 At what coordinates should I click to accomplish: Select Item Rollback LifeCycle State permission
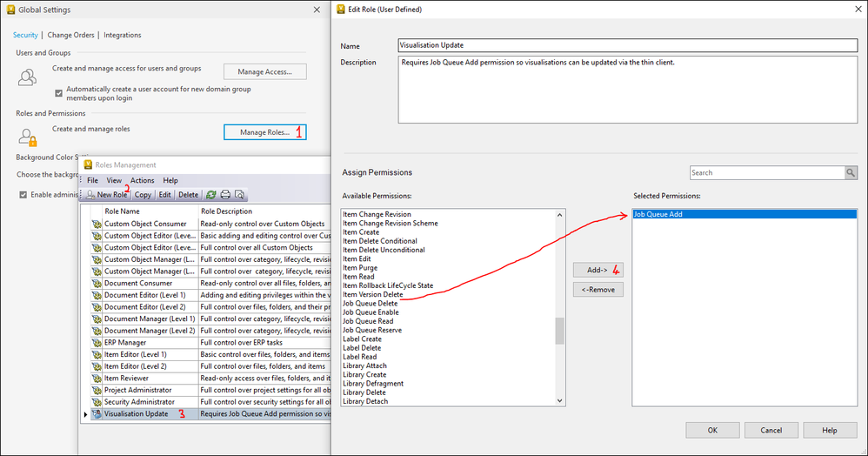pyautogui.click(x=388, y=285)
